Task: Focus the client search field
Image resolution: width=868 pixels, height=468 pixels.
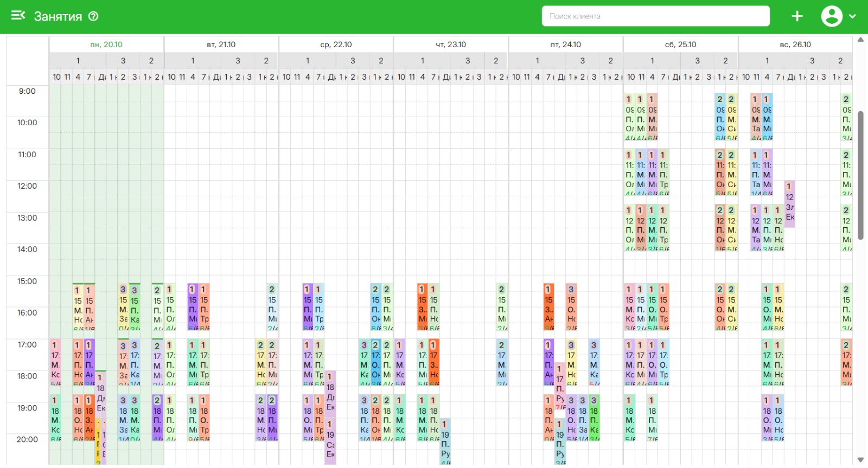Action: pos(655,16)
